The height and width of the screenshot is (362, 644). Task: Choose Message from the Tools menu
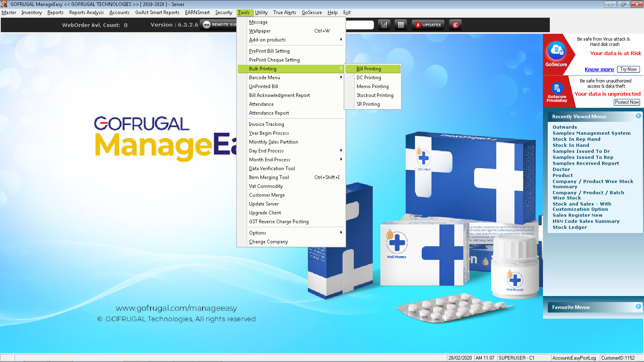pyautogui.click(x=292, y=22)
